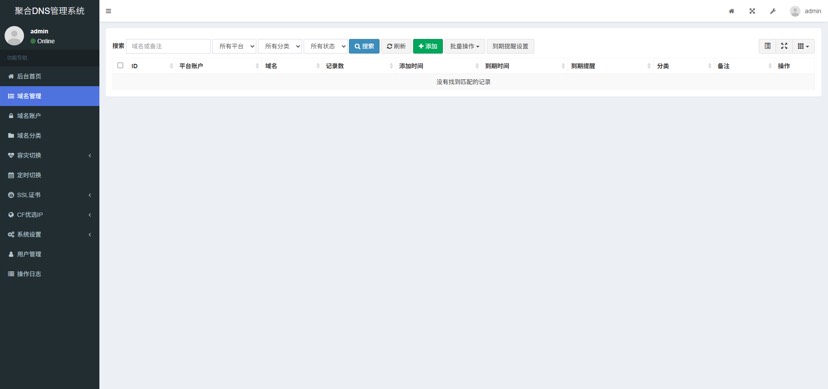Image resolution: width=828 pixels, height=389 pixels.
Task: Expand the 系统设置 sidebar menu
Action: [50, 234]
